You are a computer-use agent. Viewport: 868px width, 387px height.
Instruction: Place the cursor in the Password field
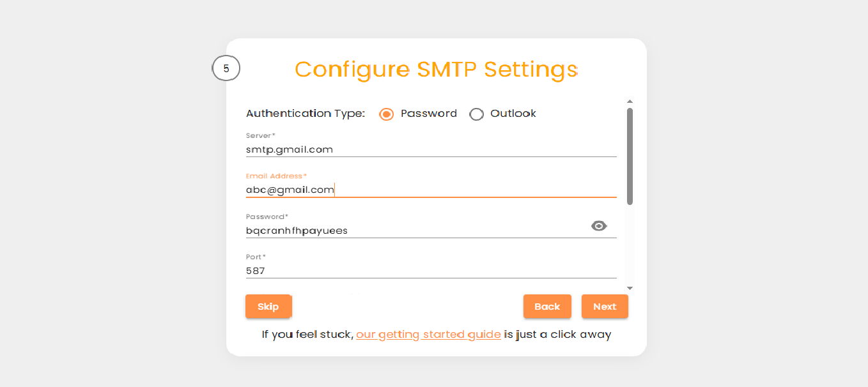pyautogui.click(x=415, y=231)
